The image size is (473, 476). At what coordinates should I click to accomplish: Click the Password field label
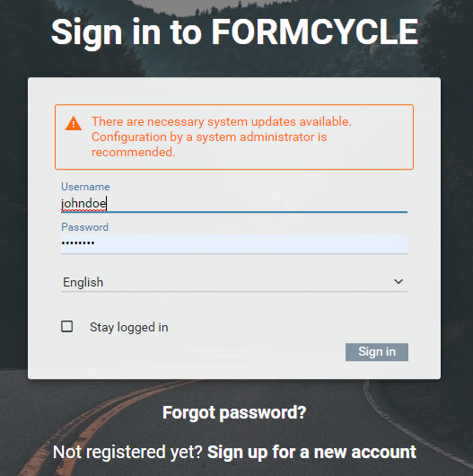(84, 227)
